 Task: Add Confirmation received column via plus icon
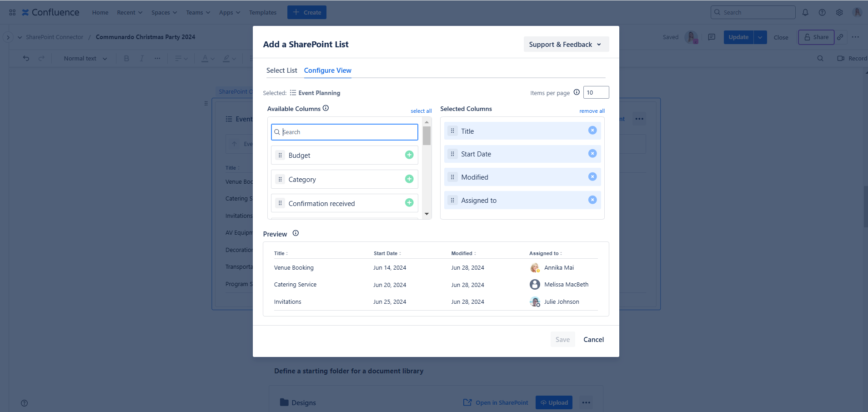409,203
